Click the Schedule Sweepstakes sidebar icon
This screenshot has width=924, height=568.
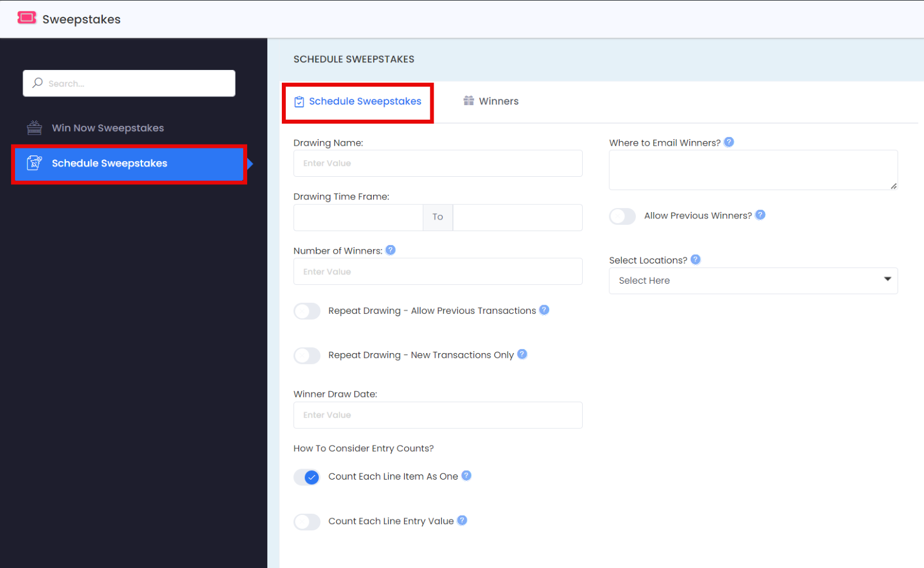pos(35,163)
